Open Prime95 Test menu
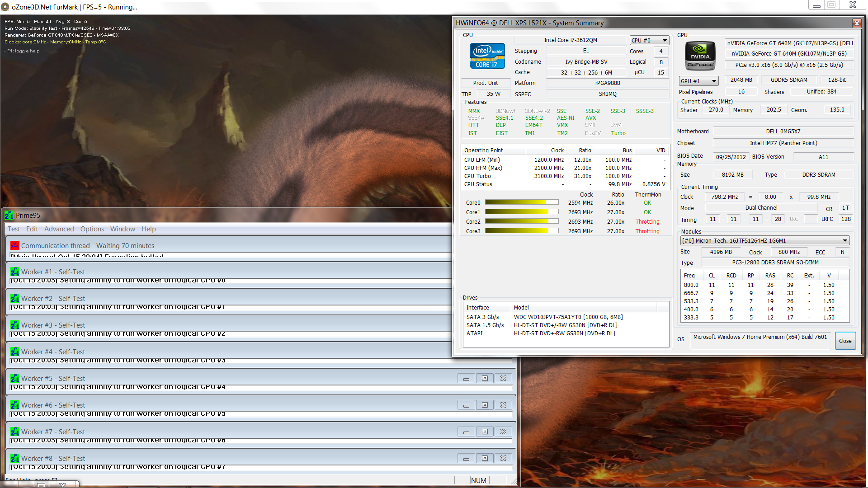The image size is (868, 488). [x=14, y=229]
